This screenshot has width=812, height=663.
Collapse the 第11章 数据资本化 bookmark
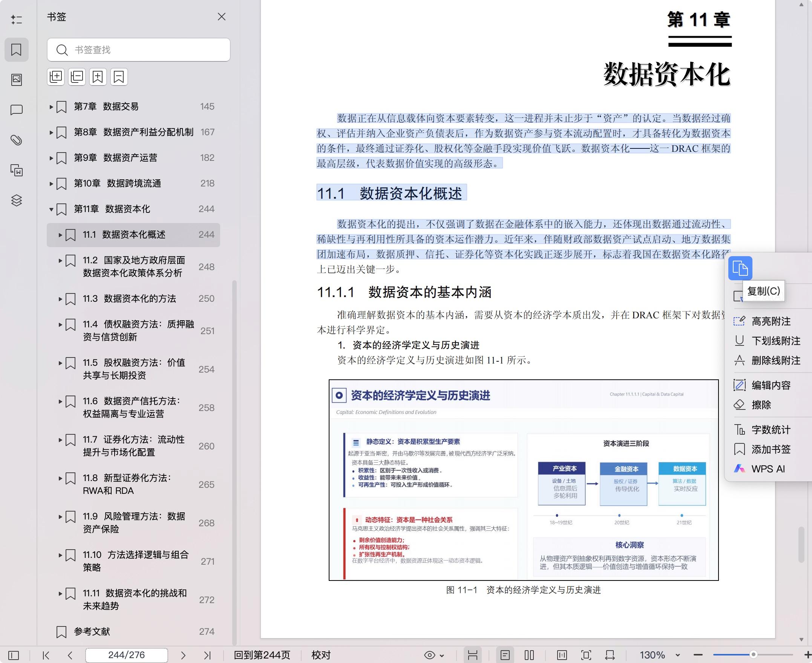(51, 209)
